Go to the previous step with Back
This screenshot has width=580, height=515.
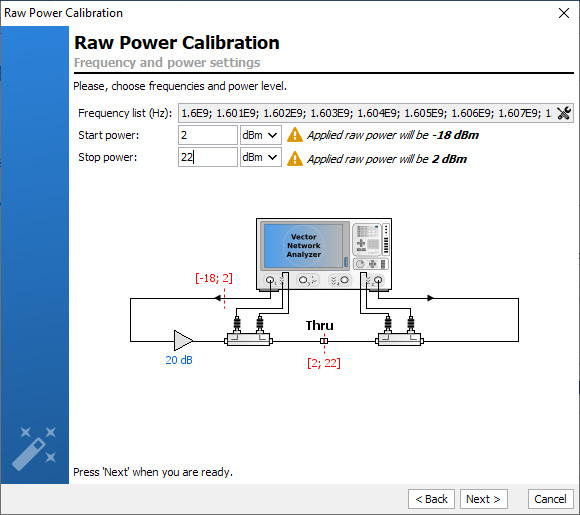click(431, 499)
